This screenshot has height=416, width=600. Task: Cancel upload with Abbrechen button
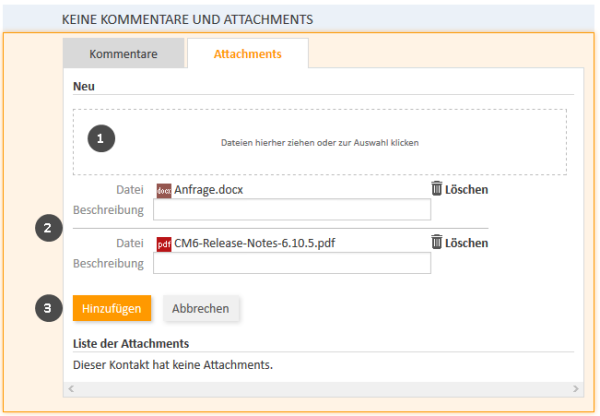click(201, 308)
